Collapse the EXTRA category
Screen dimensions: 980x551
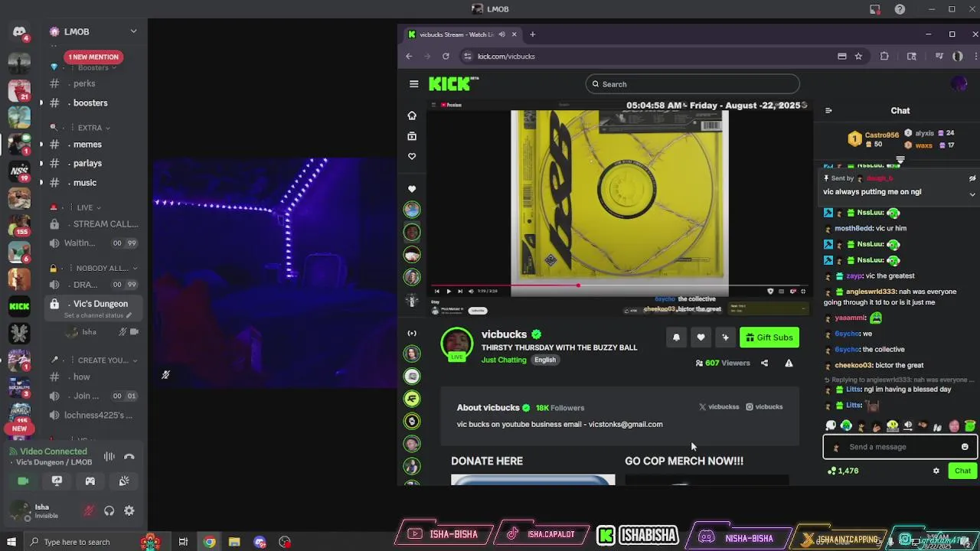click(90, 128)
